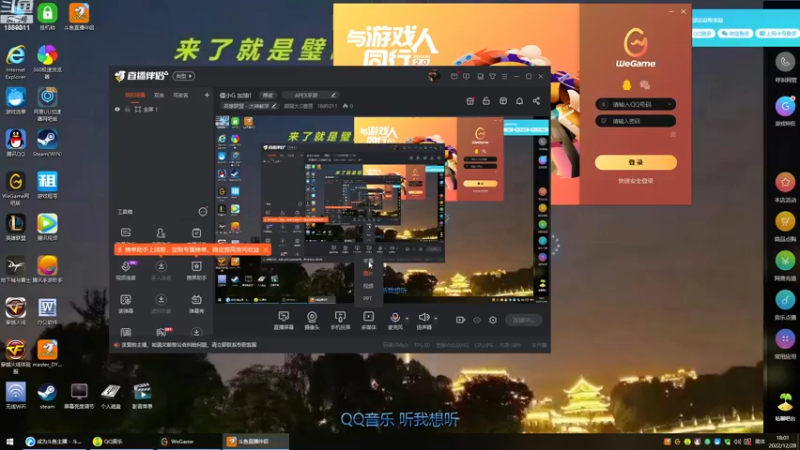The image size is (800, 450).
Task: Open 多媒体 source menu
Action: (x=368, y=321)
